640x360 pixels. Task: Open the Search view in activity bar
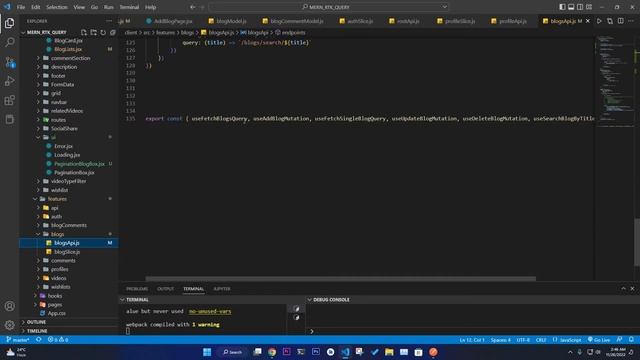coord(9,42)
